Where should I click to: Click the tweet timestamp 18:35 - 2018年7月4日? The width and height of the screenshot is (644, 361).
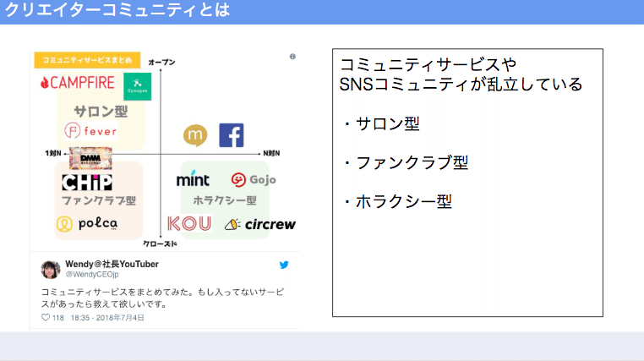tap(107, 318)
